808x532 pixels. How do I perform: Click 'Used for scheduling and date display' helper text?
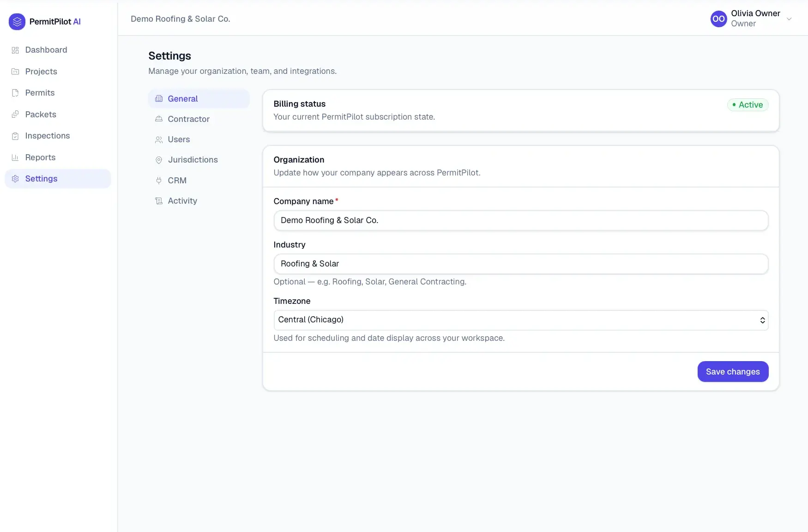(389, 338)
